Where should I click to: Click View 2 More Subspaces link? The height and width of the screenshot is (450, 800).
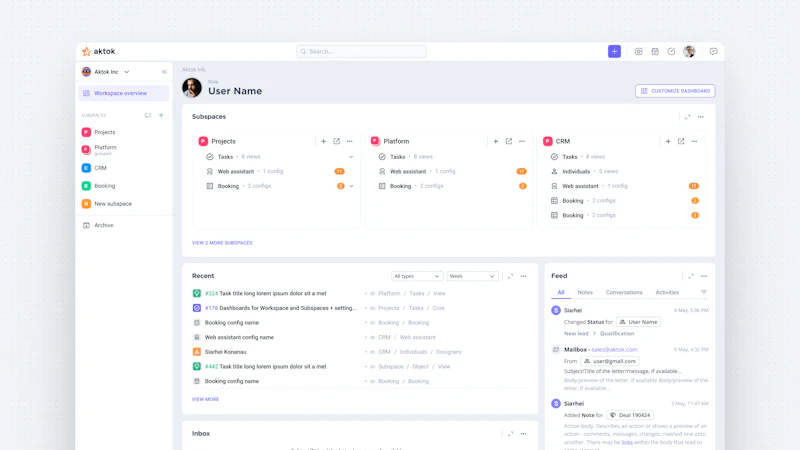(222, 243)
